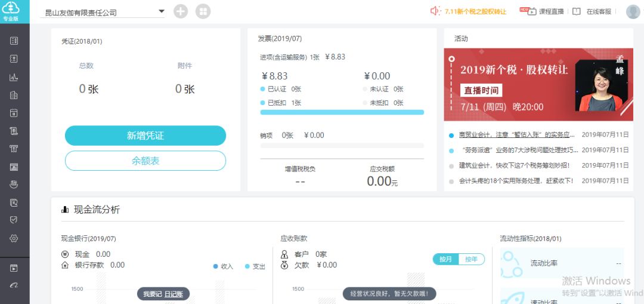Click the shield icon in left sidebar
The height and width of the screenshot is (304, 644).
pos(14,220)
